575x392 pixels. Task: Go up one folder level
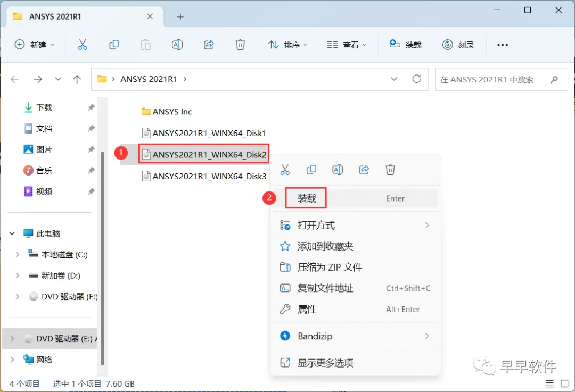tap(77, 79)
